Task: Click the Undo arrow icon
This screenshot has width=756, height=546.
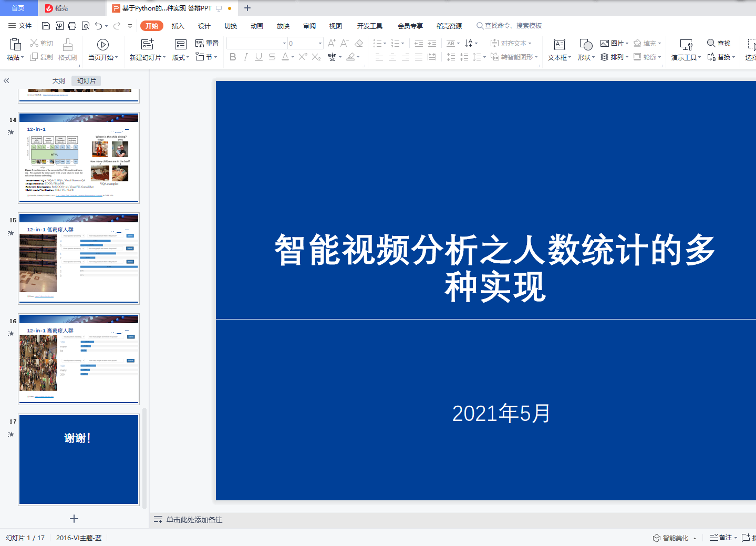Action: tap(98, 26)
